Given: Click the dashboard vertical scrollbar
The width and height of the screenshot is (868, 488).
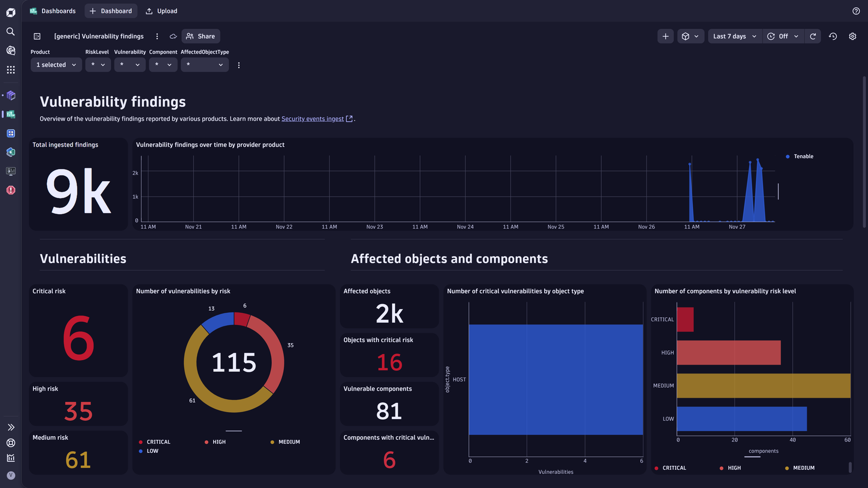Looking at the screenshot, I should click(864, 152).
